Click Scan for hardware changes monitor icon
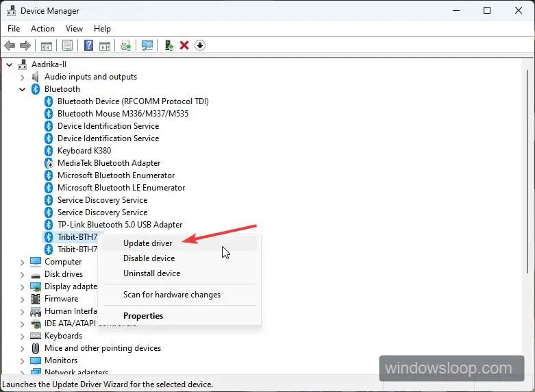 (x=147, y=45)
